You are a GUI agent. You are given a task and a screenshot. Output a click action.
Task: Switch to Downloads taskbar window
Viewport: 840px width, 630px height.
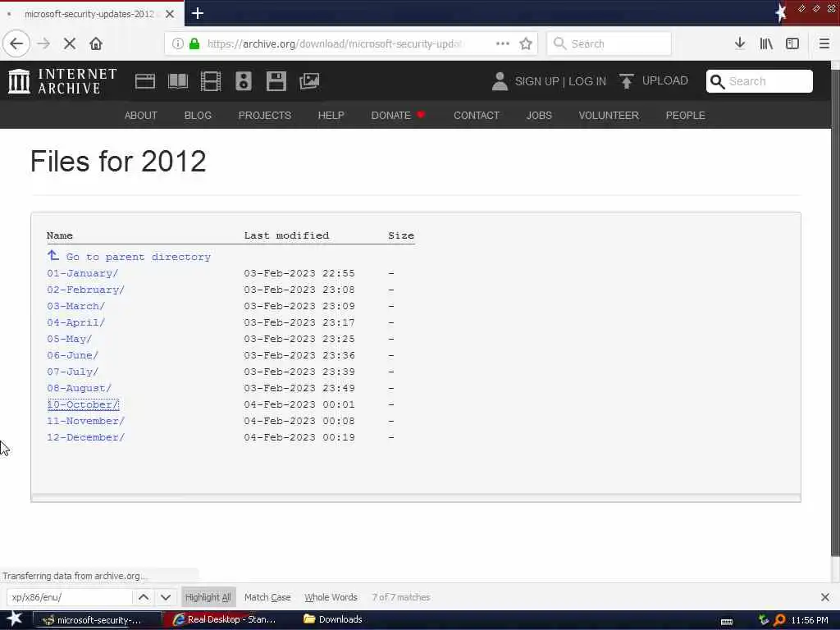tap(333, 620)
